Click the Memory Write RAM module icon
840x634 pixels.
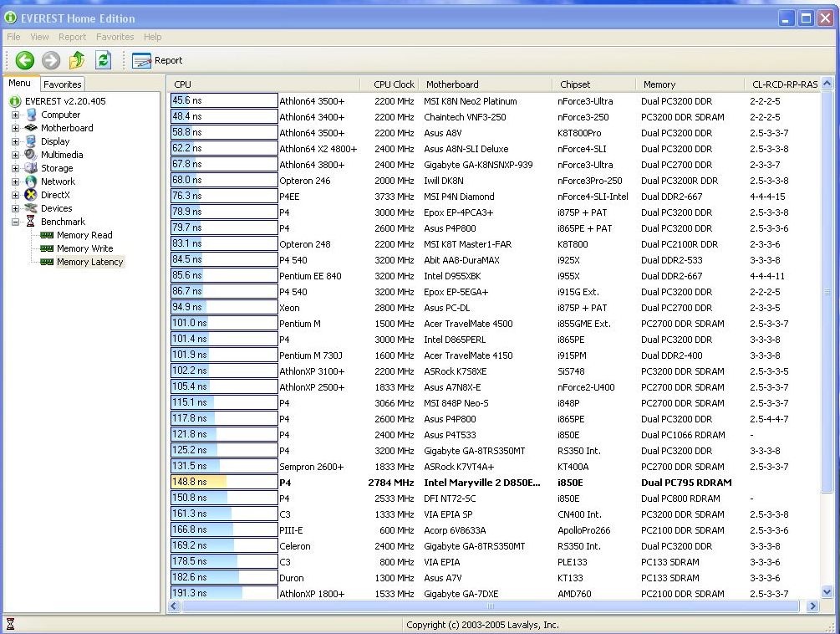point(47,248)
